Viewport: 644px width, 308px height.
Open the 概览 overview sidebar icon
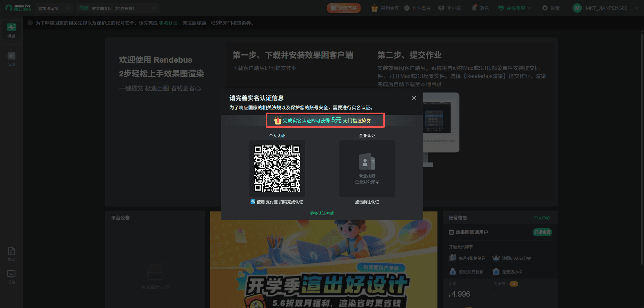11,30
